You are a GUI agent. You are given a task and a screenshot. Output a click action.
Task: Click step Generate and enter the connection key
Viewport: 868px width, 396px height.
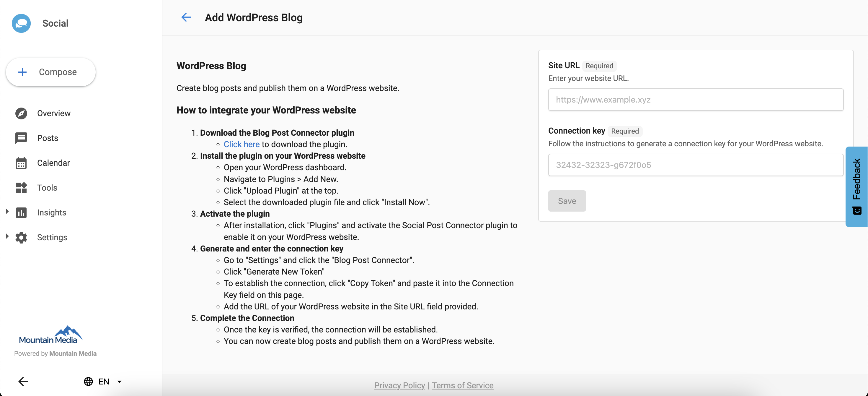pos(272,249)
